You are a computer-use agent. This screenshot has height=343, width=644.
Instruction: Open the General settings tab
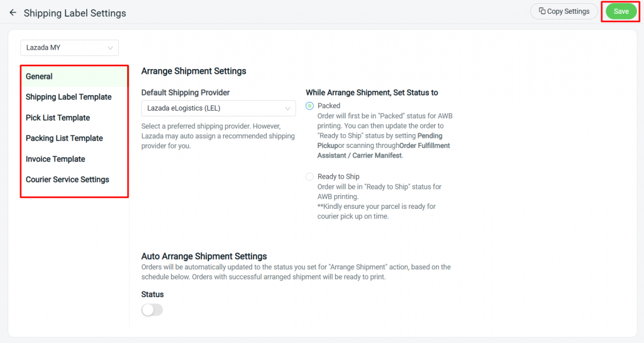tap(39, 76)
